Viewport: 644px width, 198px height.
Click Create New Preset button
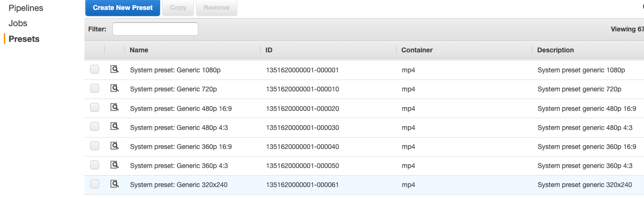point(123,8)
